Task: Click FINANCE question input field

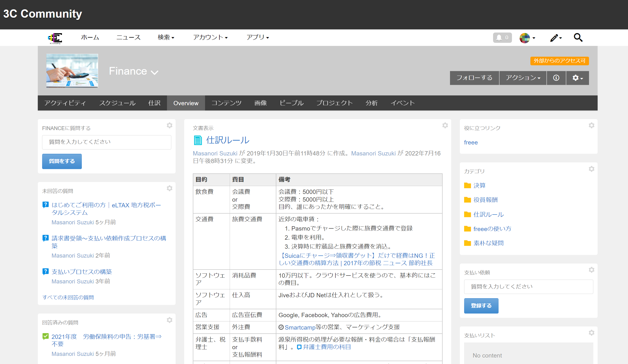Action: click(106, 142)
